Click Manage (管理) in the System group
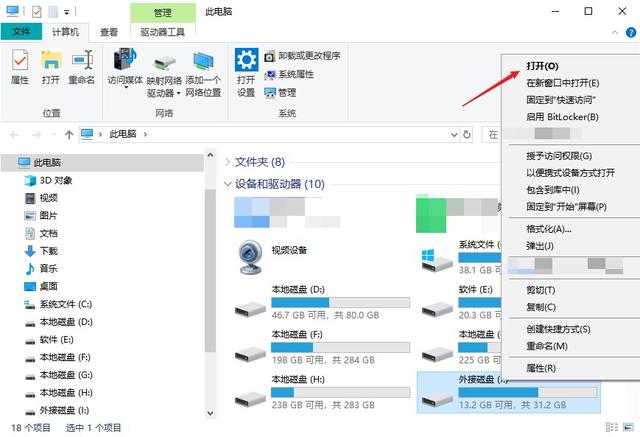Viewport: 640px width, 437px height. (280, 93)
